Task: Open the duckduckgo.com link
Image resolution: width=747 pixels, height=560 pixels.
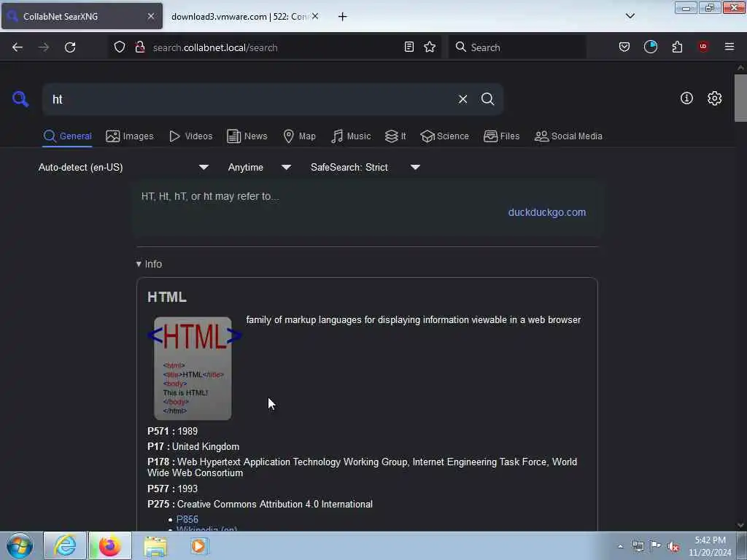Action: pyautogui.click(x=547, y=212)
